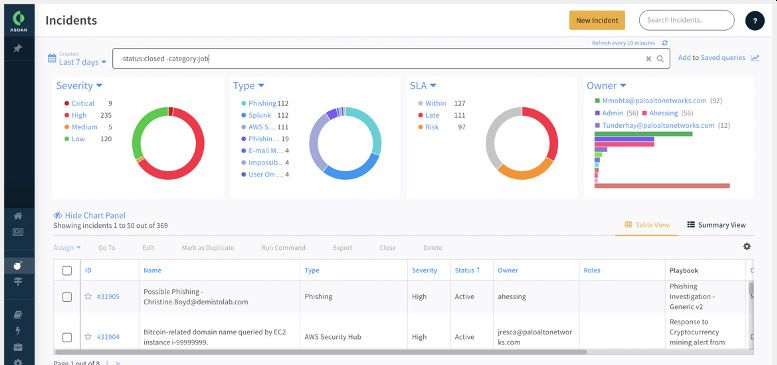This screenshot has width=777, height=365.
Task: Open the Home page from the sidebar
Action: pos(18,215)
